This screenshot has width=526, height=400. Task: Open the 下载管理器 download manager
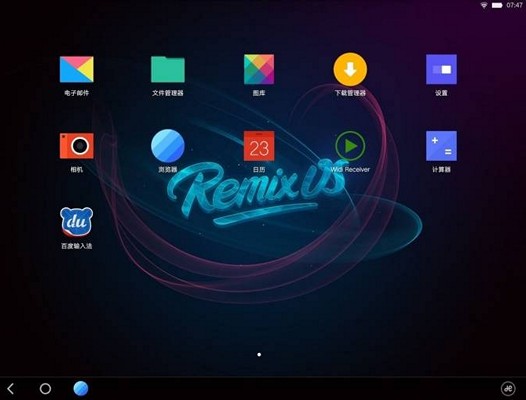pos(350,69)
